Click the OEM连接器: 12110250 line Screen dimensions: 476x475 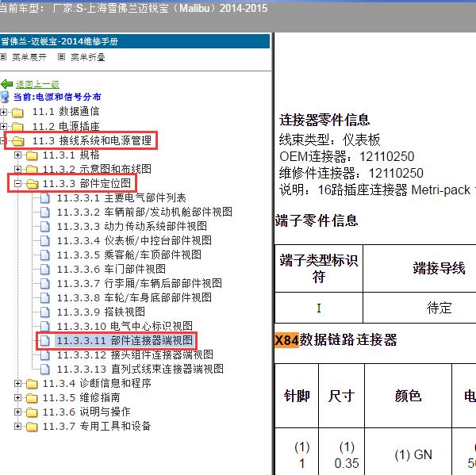[347, 156]
